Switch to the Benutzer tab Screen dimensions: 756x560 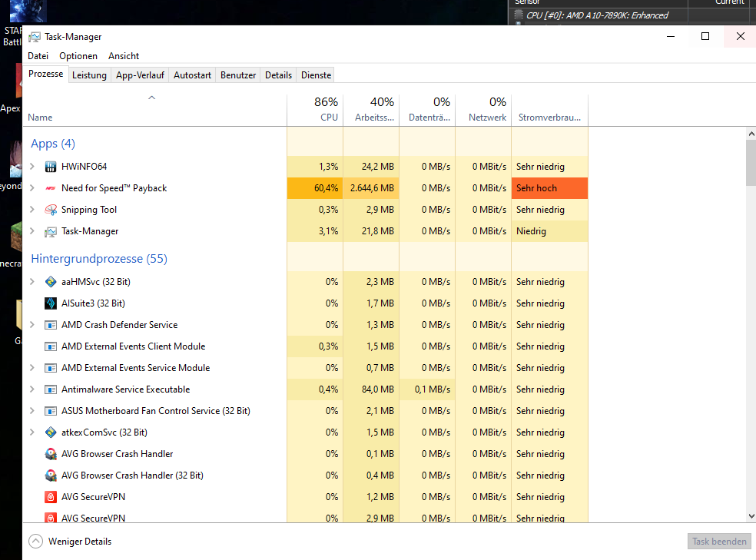click(238, 75)
